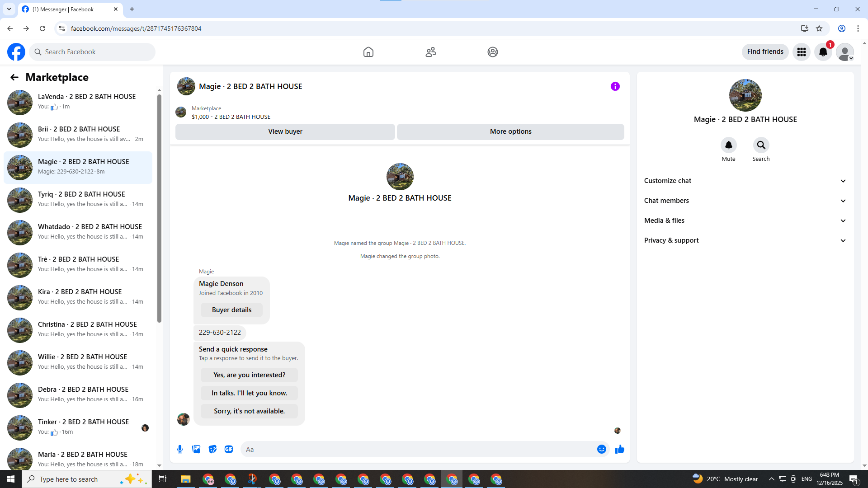Install app icon in address bar

pos(805,28)
